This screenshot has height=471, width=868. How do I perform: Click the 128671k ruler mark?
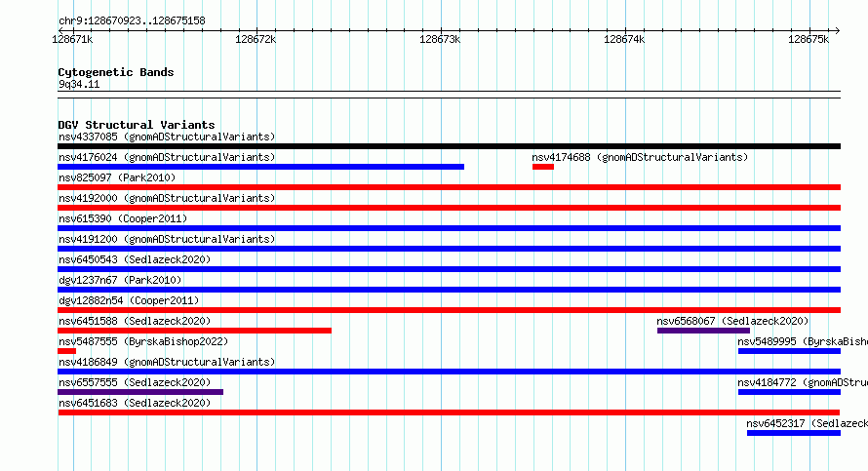pyautogui.click(x=72, y=39)
